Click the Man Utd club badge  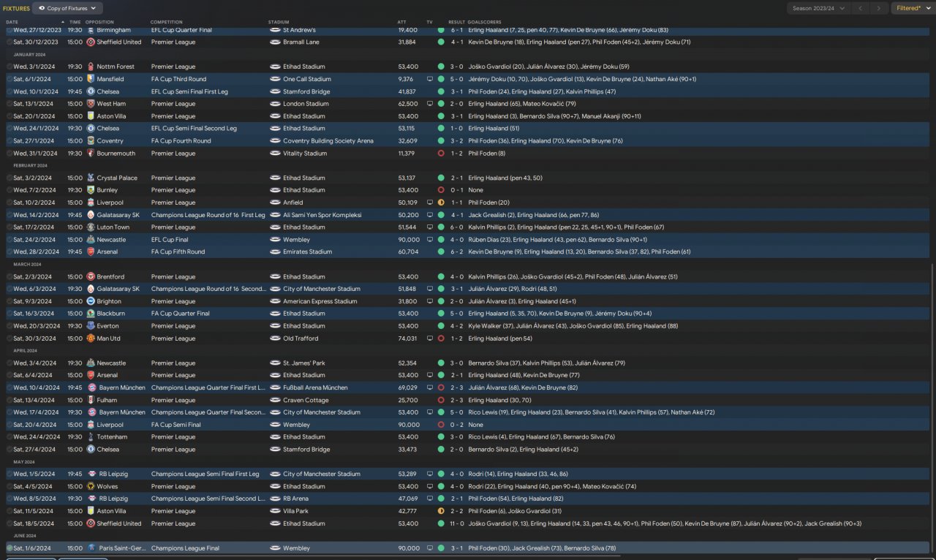pyautogui.click(x=91, y=338)
